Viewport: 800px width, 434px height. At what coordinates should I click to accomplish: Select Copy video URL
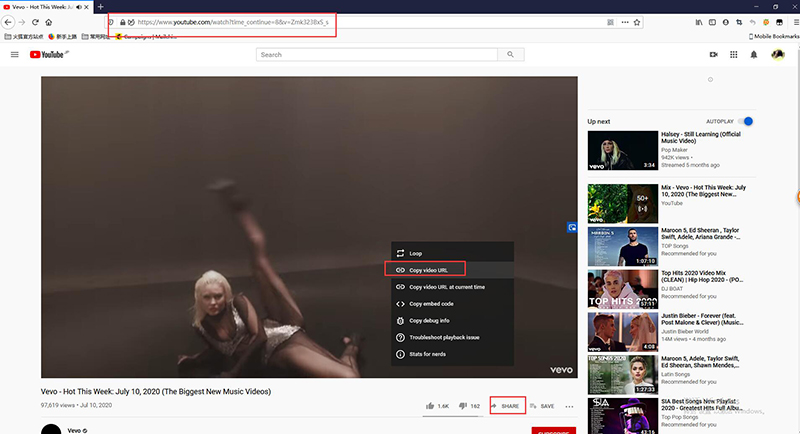[453, 270]
